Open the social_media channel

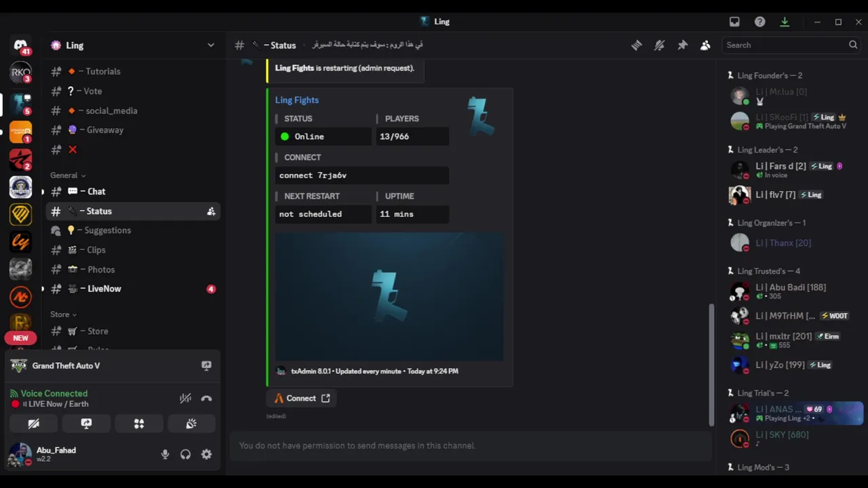coord(133,110)
